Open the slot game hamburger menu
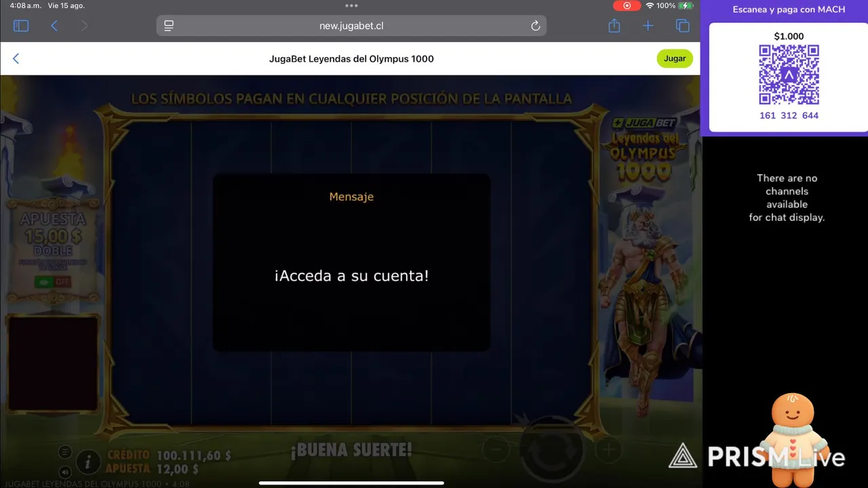Image resolution: width=868 pixels, height=488 pixels. (x=64, y=452)
